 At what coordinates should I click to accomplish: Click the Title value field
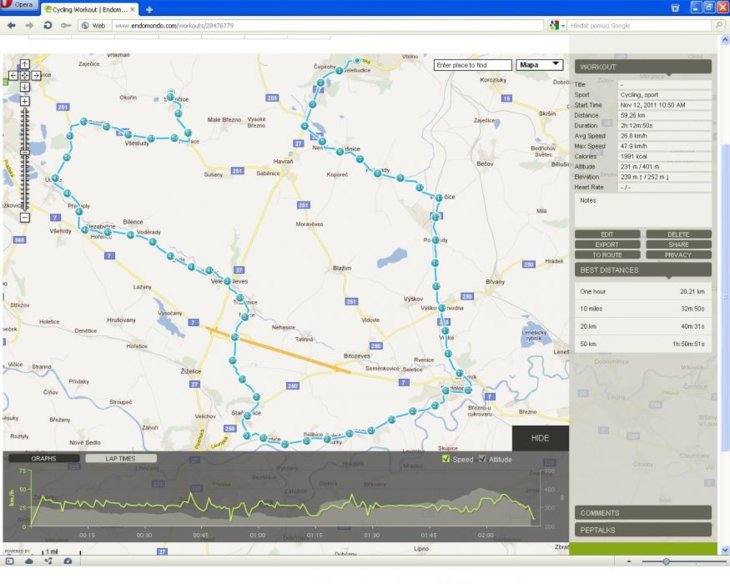click(664, 84)
